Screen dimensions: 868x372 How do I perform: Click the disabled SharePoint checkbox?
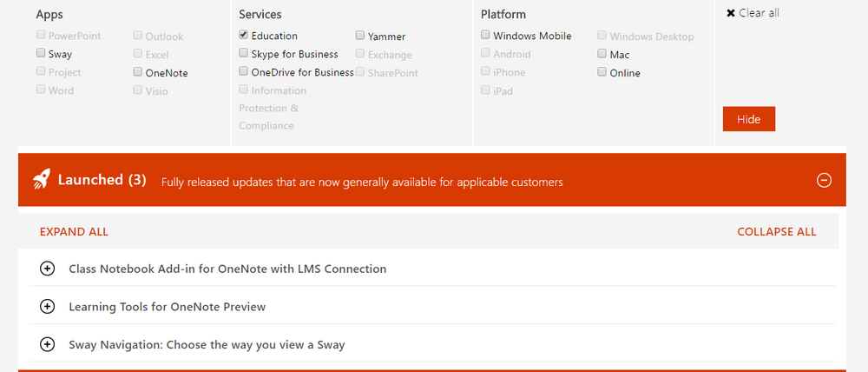point(360,72)
